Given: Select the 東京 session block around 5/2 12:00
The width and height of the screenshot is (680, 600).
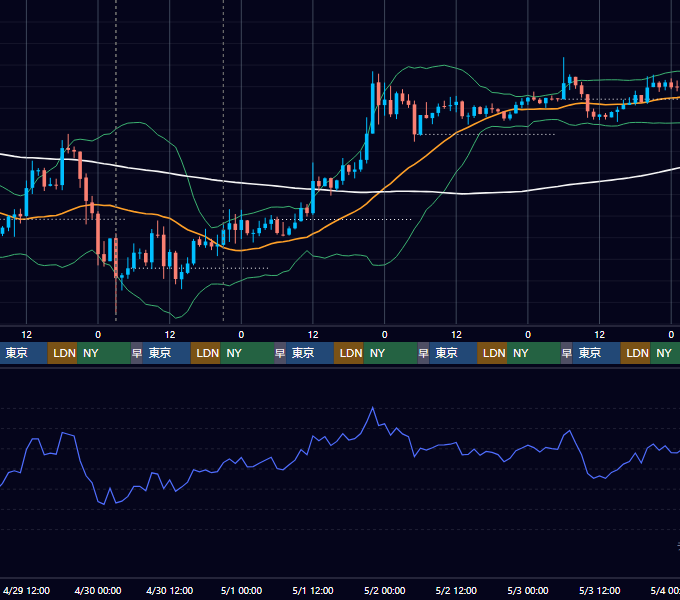Looking at the screenshot, I should pos(453,353).
